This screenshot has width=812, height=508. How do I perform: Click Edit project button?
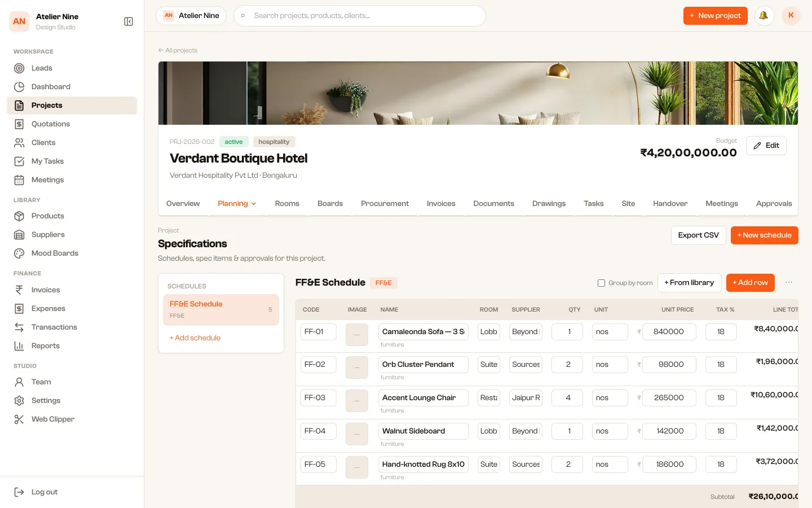point(766,146)
